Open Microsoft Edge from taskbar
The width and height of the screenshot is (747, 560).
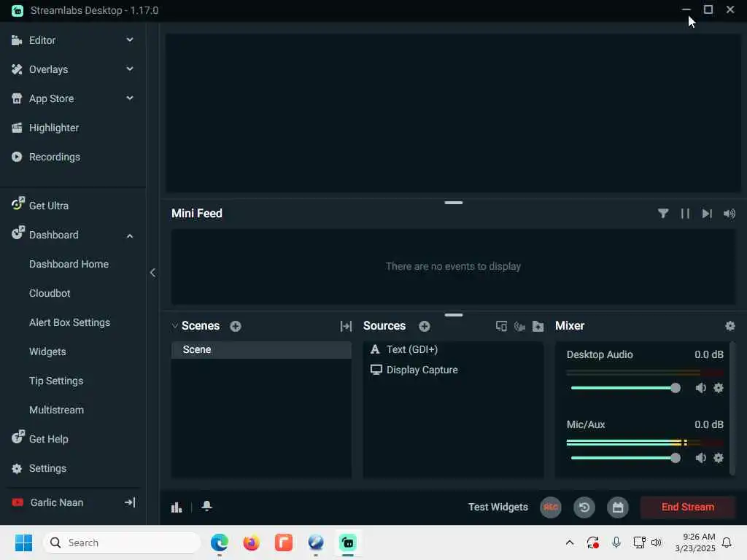219,542
